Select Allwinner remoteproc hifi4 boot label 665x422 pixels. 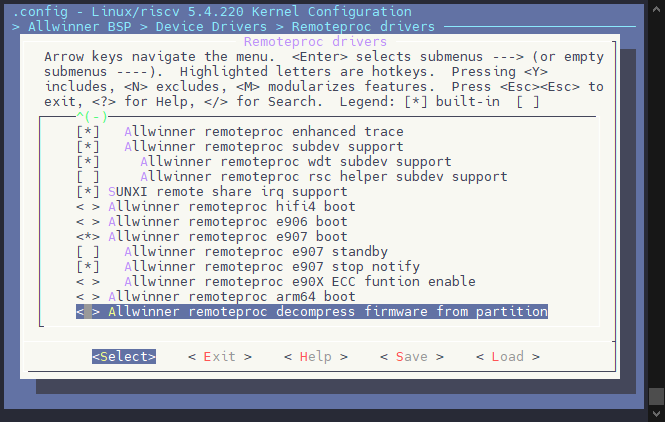(232, 207)
